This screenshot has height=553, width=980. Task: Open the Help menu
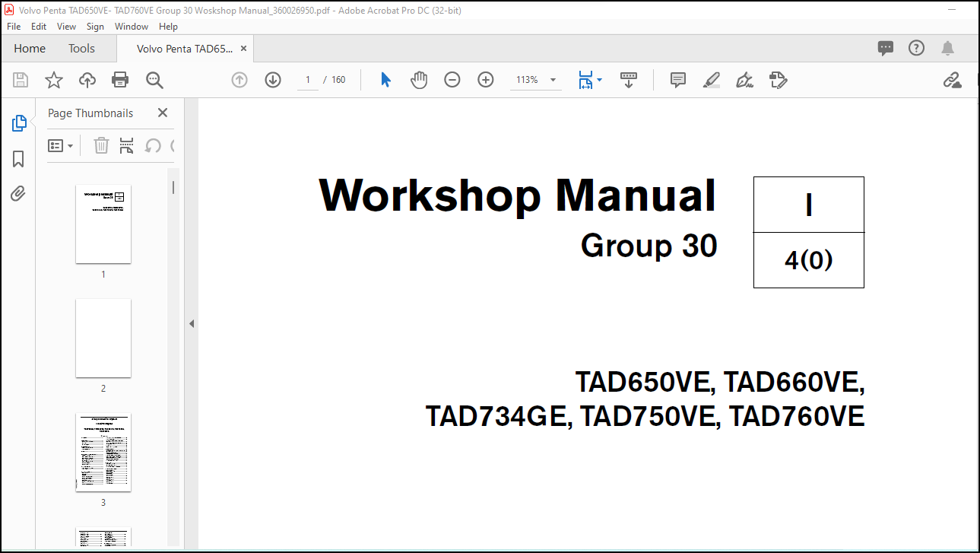168,27
